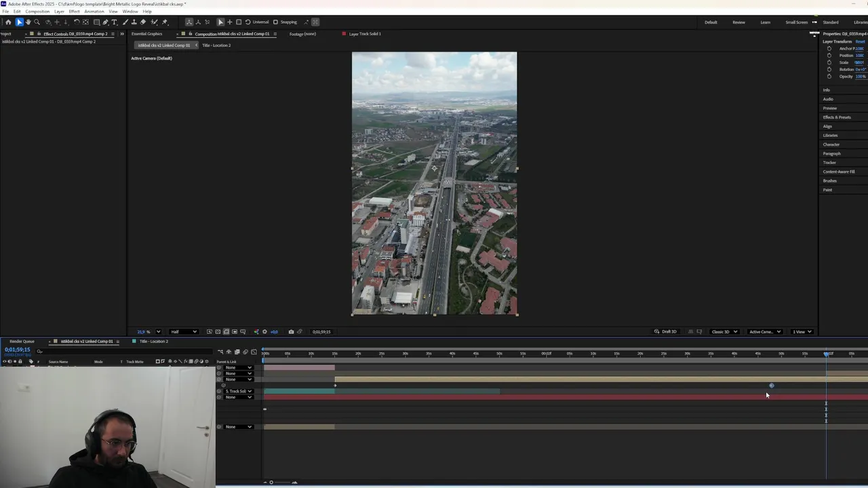Select the Rotation tool
Screen dimensions: 868x488
coord(77,22)
